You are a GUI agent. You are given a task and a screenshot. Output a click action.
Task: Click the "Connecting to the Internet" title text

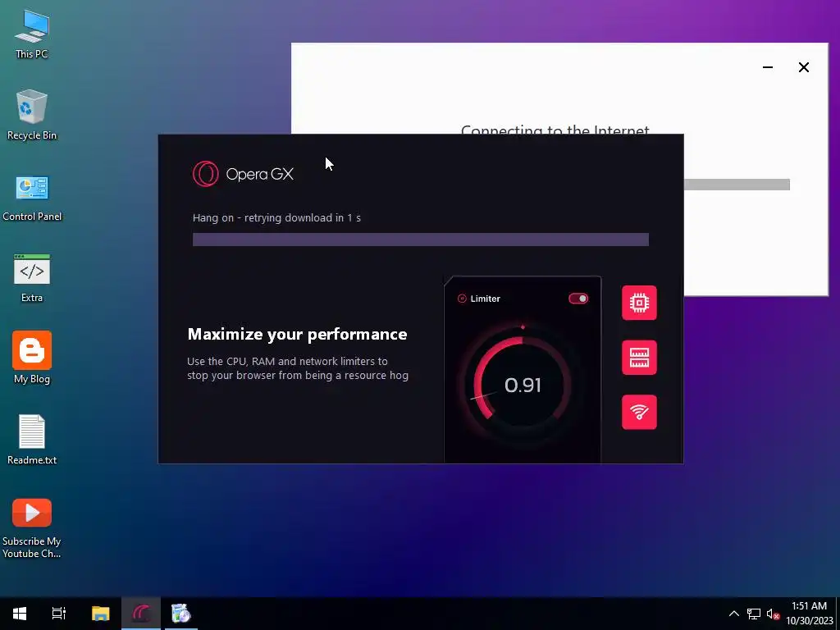pyautogui.click(x=555, y=129)
